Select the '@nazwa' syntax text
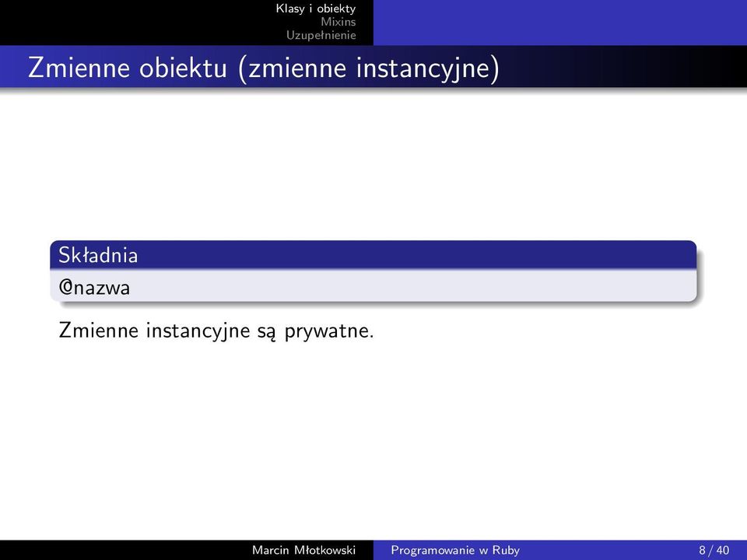This screenshot has height=560, width=747. point(94,288)
